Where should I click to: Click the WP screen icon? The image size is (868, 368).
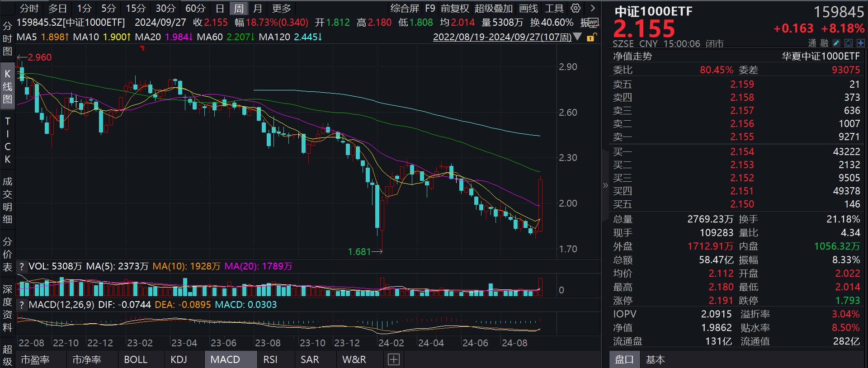[594, 22]
